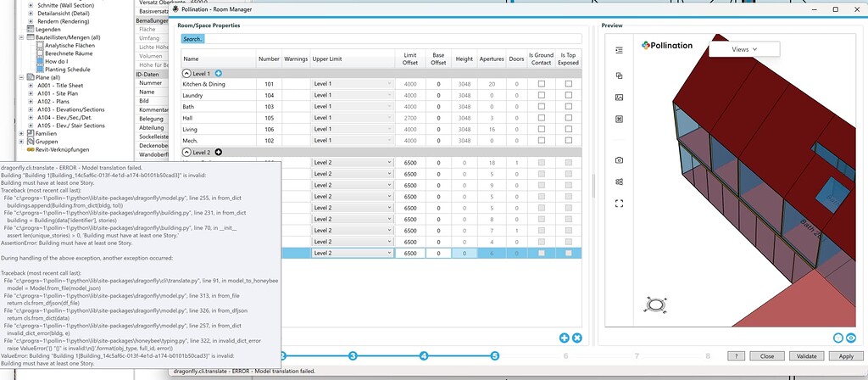Image resolution: width=868 pixels, height=380 pixels.
Task: Expand the Gruppen tree node
Action: tap(22, 142)
